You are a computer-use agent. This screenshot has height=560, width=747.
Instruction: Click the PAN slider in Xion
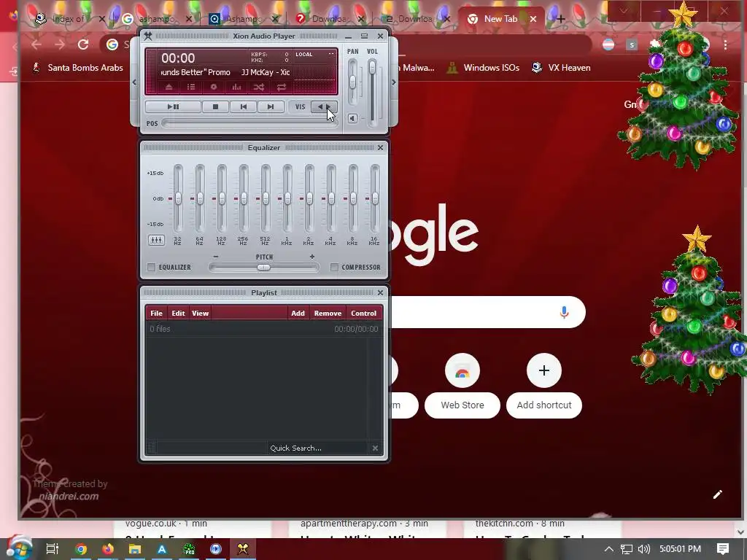point(352,82)
